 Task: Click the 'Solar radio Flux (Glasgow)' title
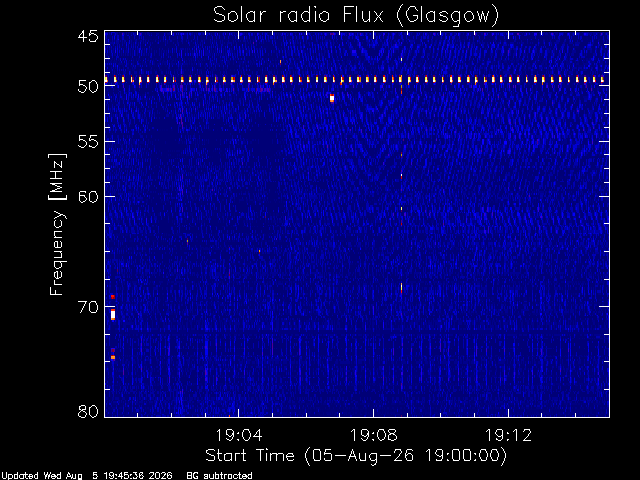(356, 16)
